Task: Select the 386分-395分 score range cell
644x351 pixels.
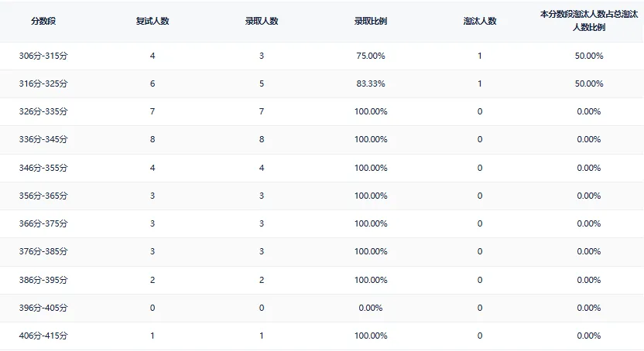Action: (43, 280)
